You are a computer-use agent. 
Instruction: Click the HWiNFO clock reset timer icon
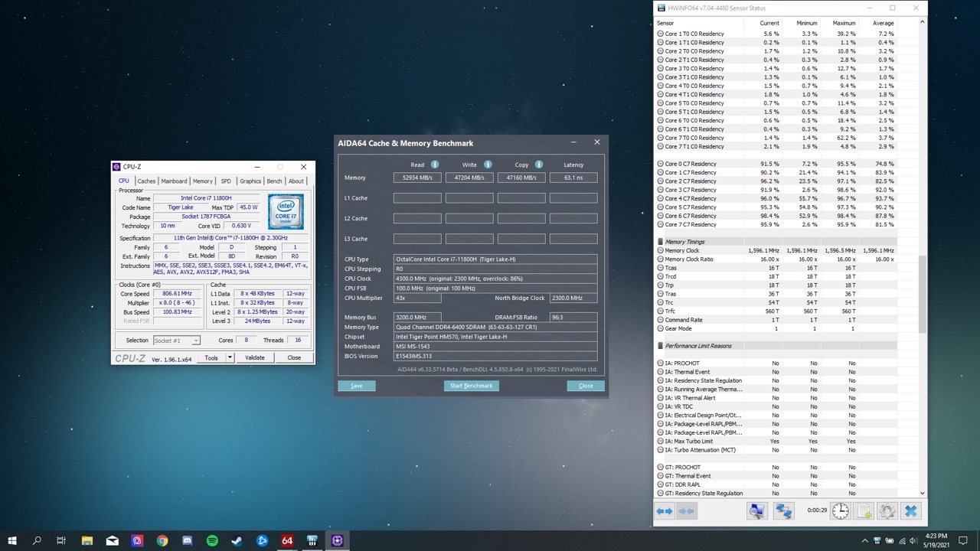tap(840, 511)
